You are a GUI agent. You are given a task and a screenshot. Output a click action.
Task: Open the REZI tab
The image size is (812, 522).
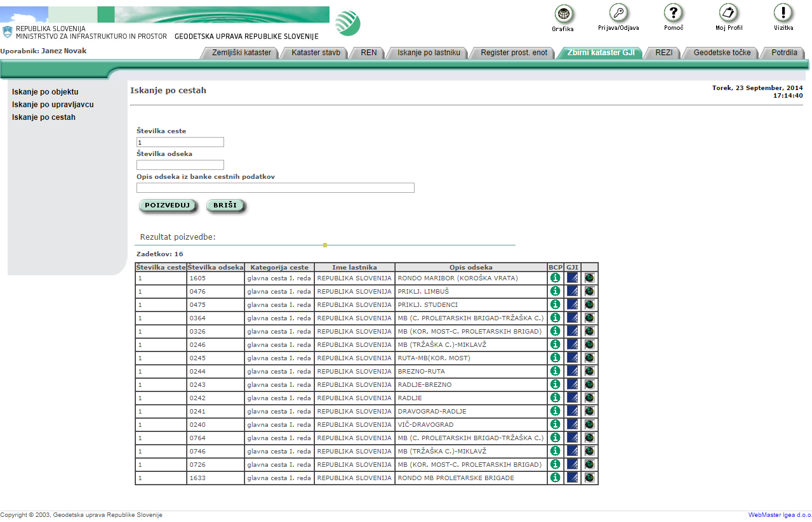[663, 53]
